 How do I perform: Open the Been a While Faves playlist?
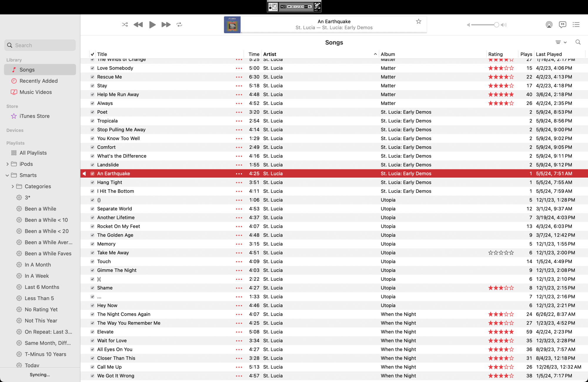[x=40, y=253]
